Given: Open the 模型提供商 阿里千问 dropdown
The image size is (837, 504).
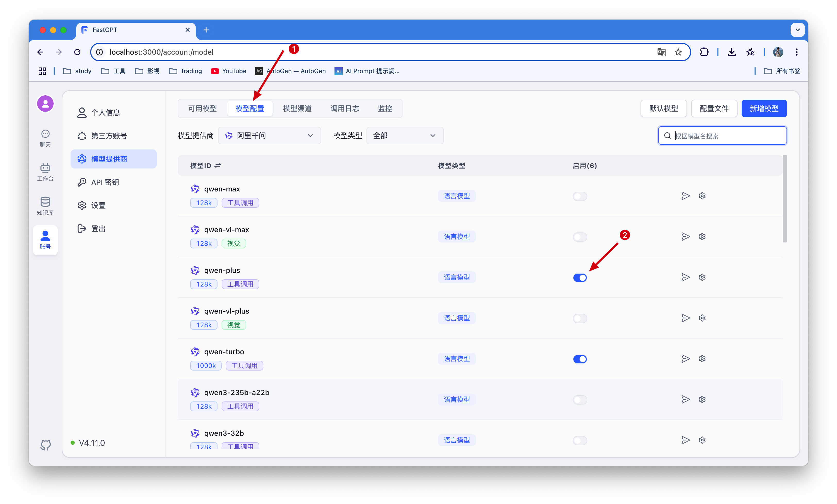Looking at the screenshot, I should [269, 136].
